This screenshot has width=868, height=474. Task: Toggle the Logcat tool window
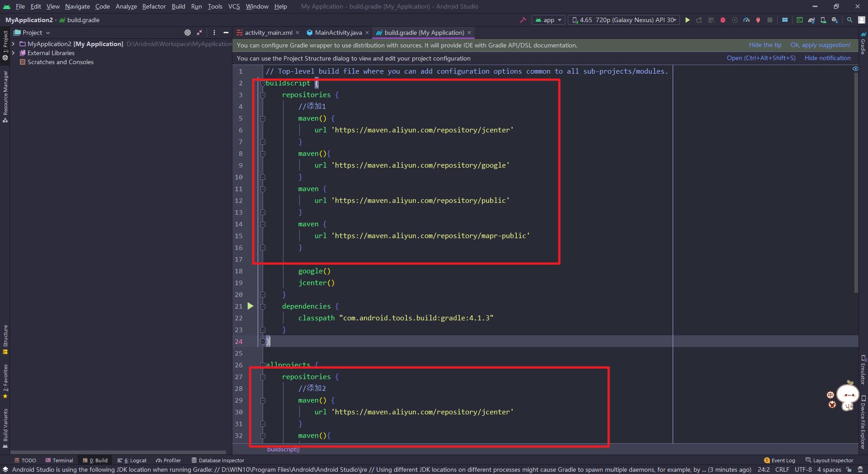pyautogui.click(x=132, y=460)
